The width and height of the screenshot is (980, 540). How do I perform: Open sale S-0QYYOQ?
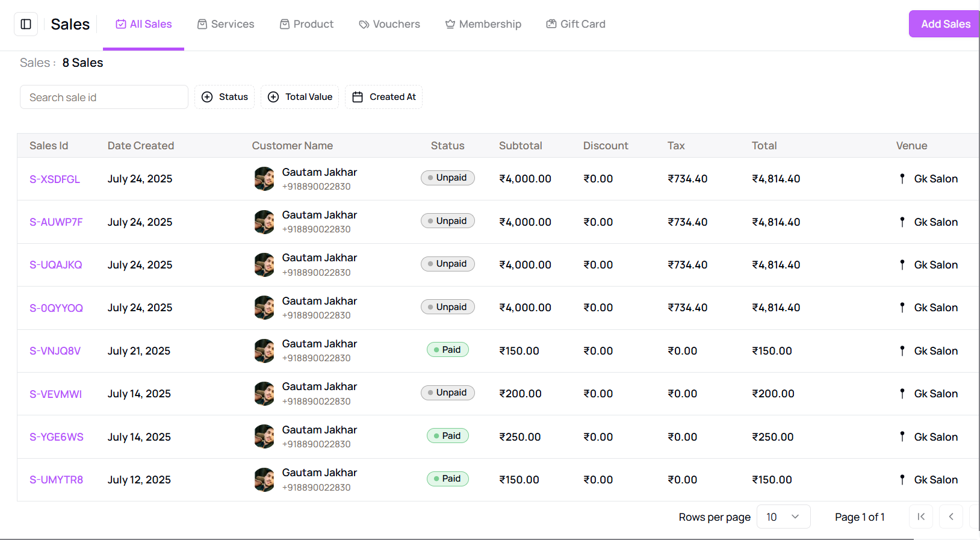coord(57,308)
